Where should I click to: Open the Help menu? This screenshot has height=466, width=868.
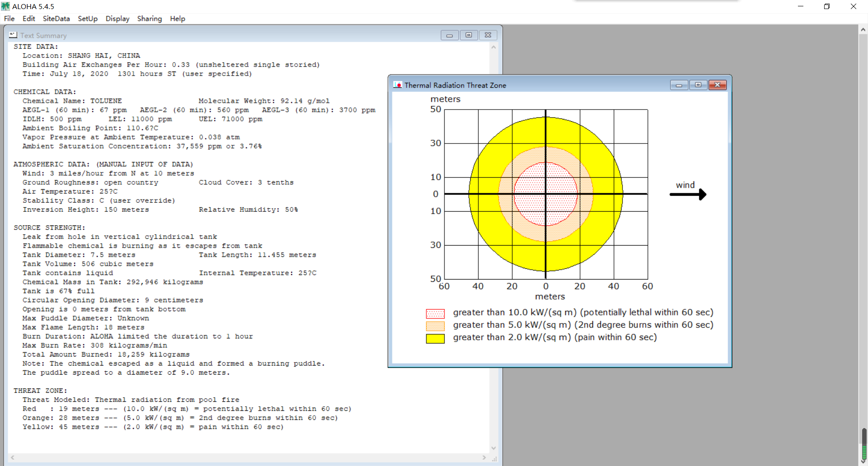point(178,19)
